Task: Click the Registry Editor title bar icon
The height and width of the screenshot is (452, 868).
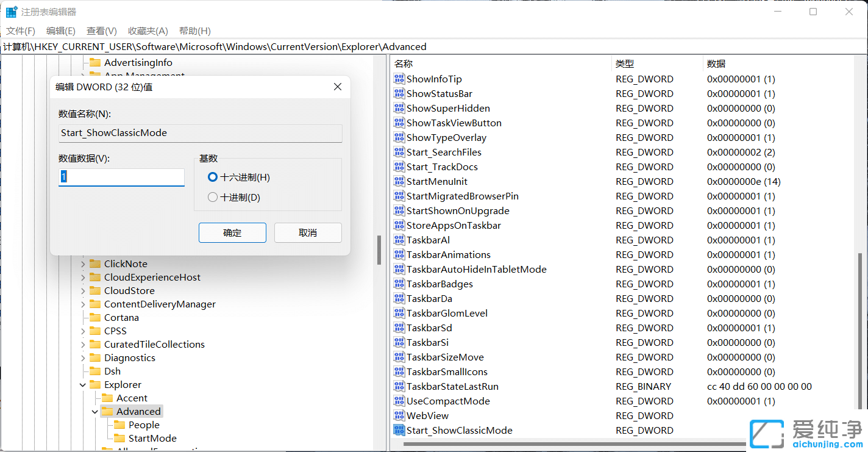Action: [x=10, y=11]
